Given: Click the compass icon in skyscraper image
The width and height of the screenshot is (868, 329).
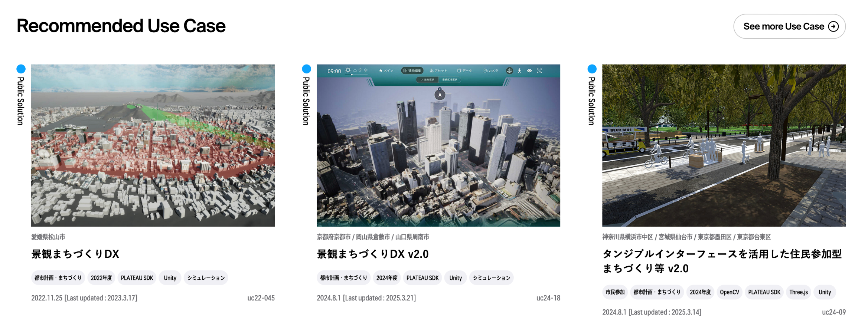Looking at the screenshot, I should pos(440,94).
